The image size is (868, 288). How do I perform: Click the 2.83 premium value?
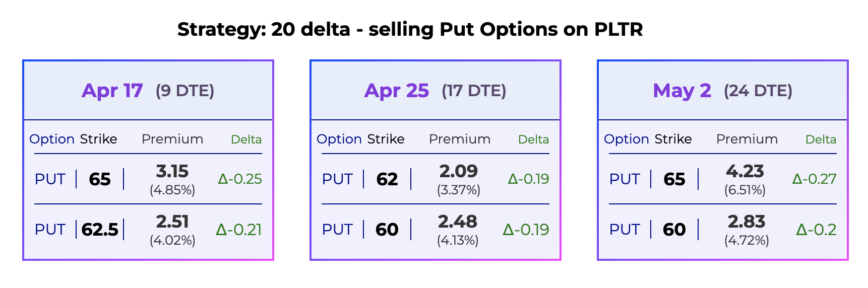point(747,222)
